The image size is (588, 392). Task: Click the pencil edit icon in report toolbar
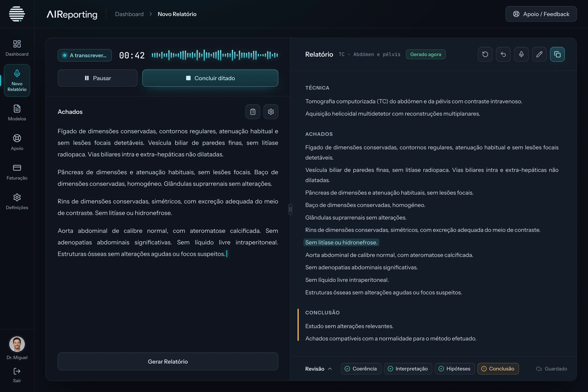539,54
